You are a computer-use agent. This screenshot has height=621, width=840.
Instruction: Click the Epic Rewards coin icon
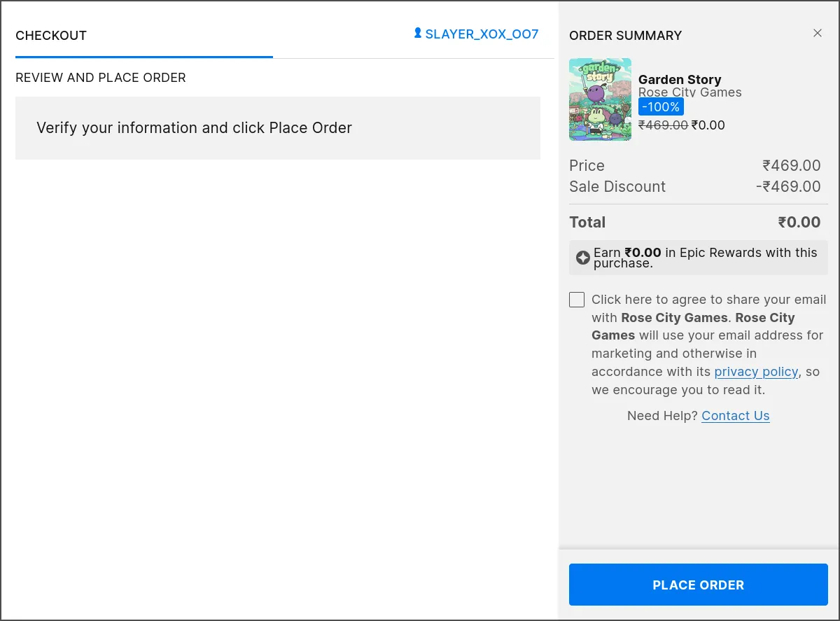[x=582, y=258]
